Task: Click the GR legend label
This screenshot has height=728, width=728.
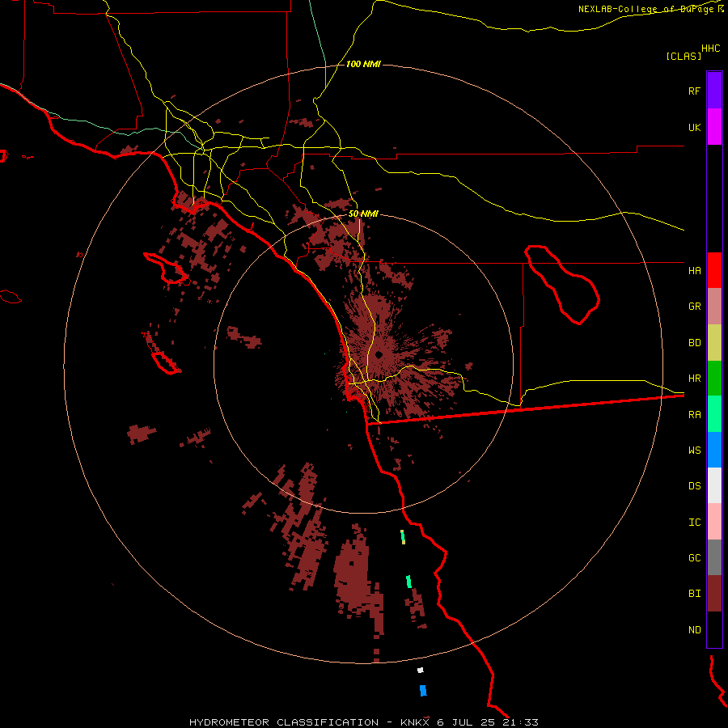Action: click(694, 307)
